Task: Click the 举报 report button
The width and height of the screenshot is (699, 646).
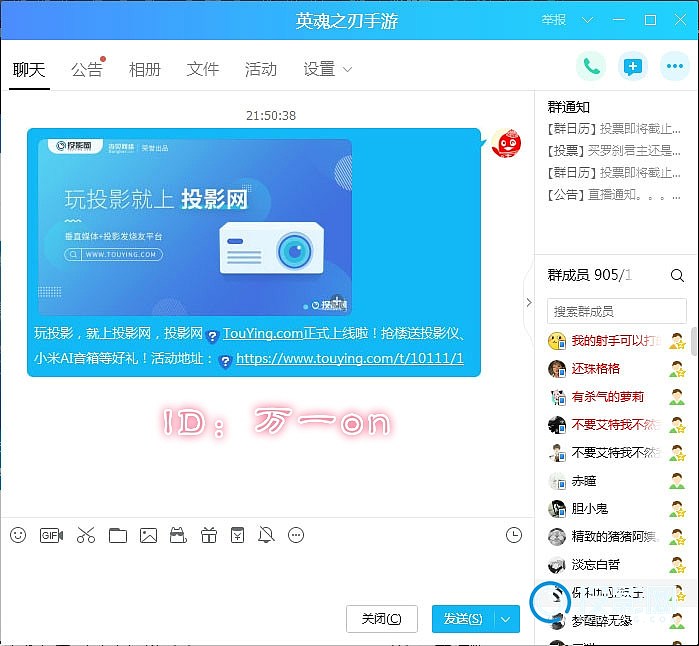Action: pos(553,20)
